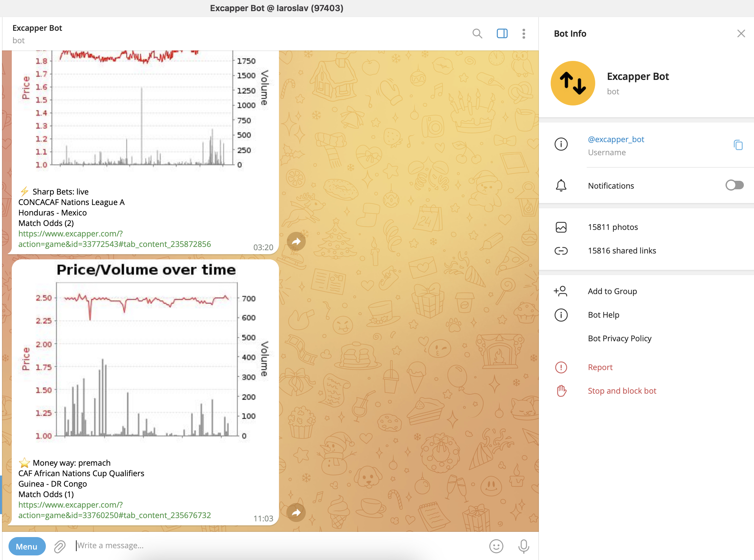Open the Excapper Bot avatar picture
The width and height of the screenshot is (754, 560).
pos(573,83)
